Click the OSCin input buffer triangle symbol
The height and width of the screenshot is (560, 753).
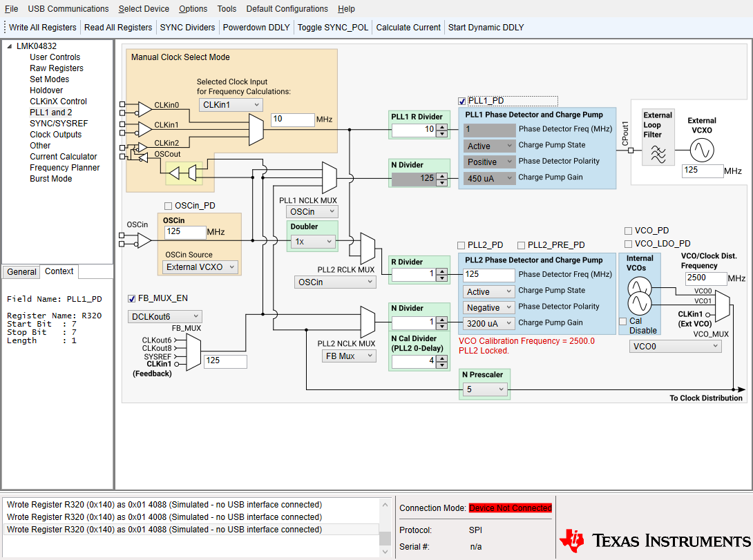(144, 240)
